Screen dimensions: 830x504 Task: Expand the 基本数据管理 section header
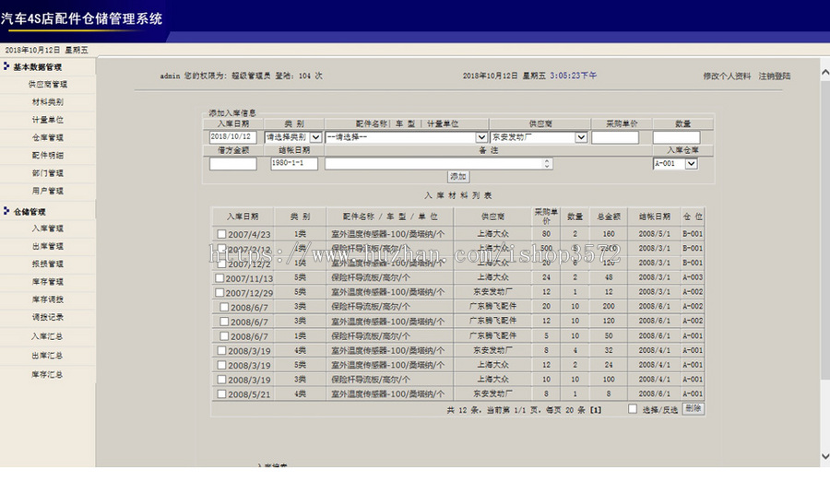coord(37,66)
